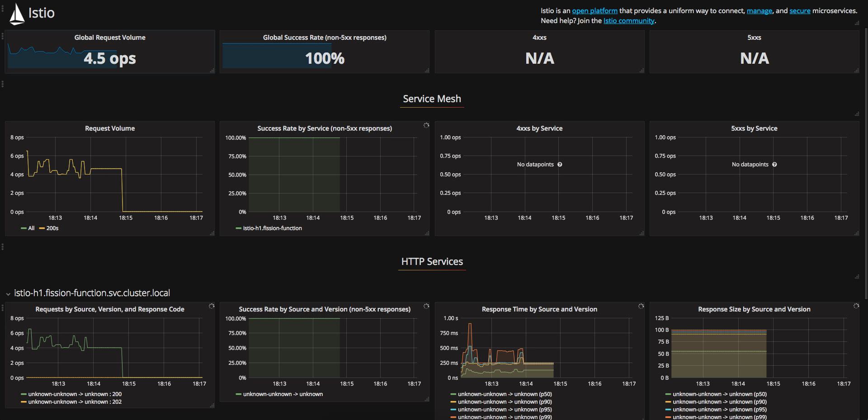Collapse the istio-h1.fission-function.svc.cluster.local row
Image resolution: width=868 pixels, height=420 pixels.
click(x=8, y=294)
